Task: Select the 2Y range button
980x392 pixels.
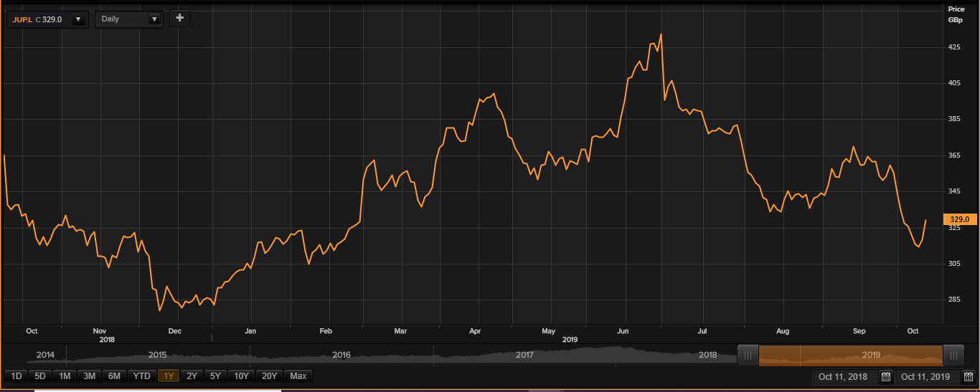Action: tap(192, 376)
